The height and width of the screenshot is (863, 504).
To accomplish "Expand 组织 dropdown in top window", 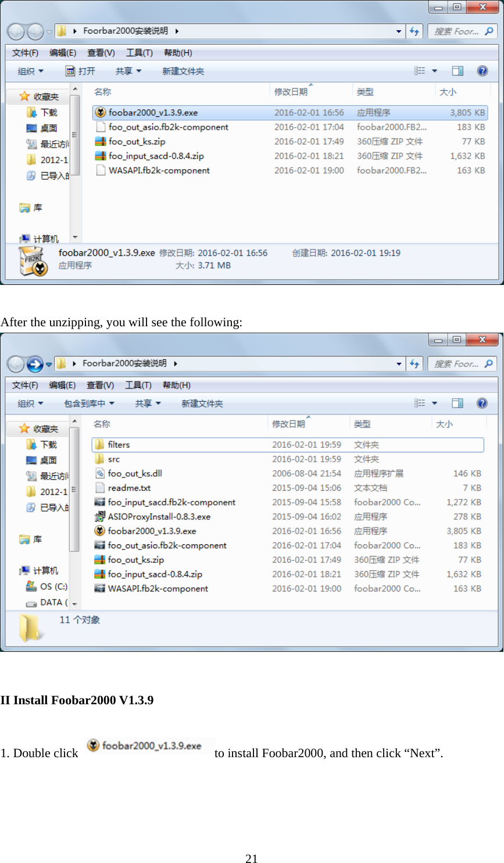I will pyautogui.click(x=30, y=71).
